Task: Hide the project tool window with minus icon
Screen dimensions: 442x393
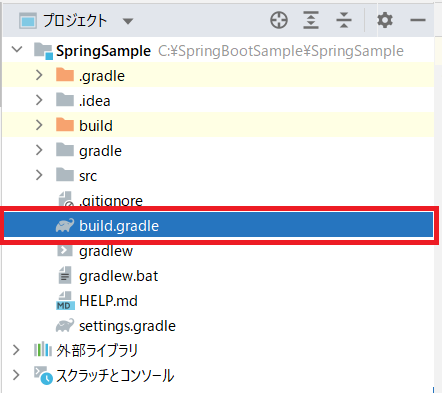Action: point(418,20)
